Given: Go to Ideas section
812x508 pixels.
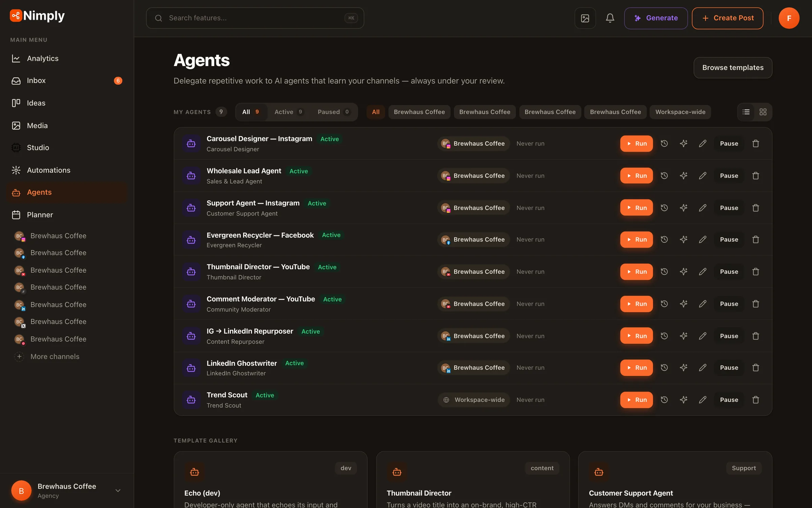Looking at the screenshot, I should pyautogui.click(x=67, y=103).
